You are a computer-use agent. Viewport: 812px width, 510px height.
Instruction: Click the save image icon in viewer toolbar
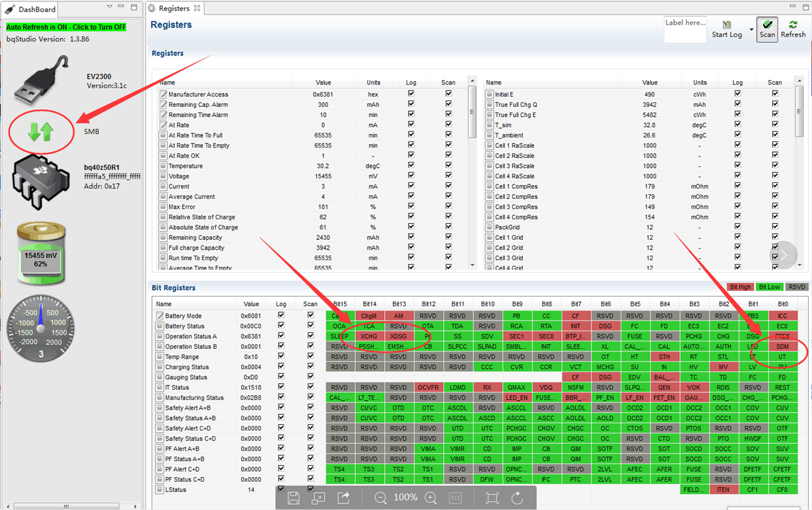(294, 498)
